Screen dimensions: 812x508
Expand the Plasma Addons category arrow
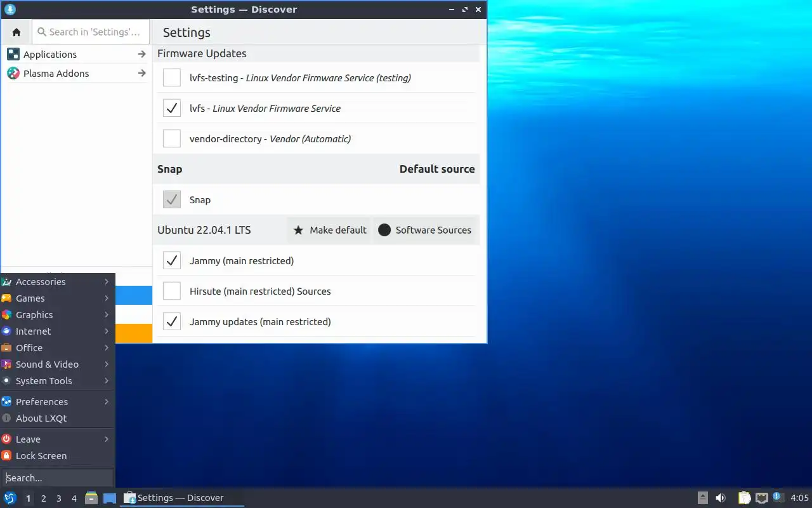tap(141, 74)
